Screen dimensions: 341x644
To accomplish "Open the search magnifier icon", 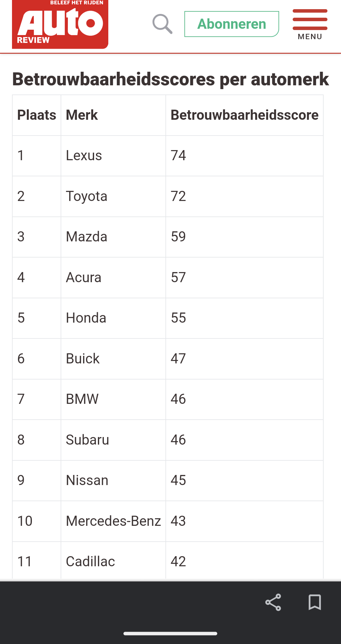I will [162, 24].
